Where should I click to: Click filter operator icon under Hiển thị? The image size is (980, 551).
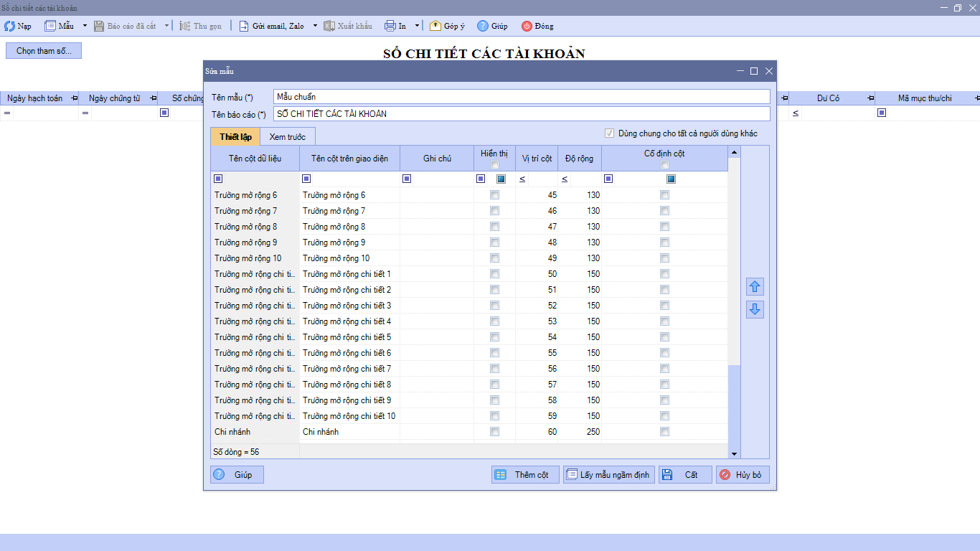pyautogui.click(x=480, y=179)
